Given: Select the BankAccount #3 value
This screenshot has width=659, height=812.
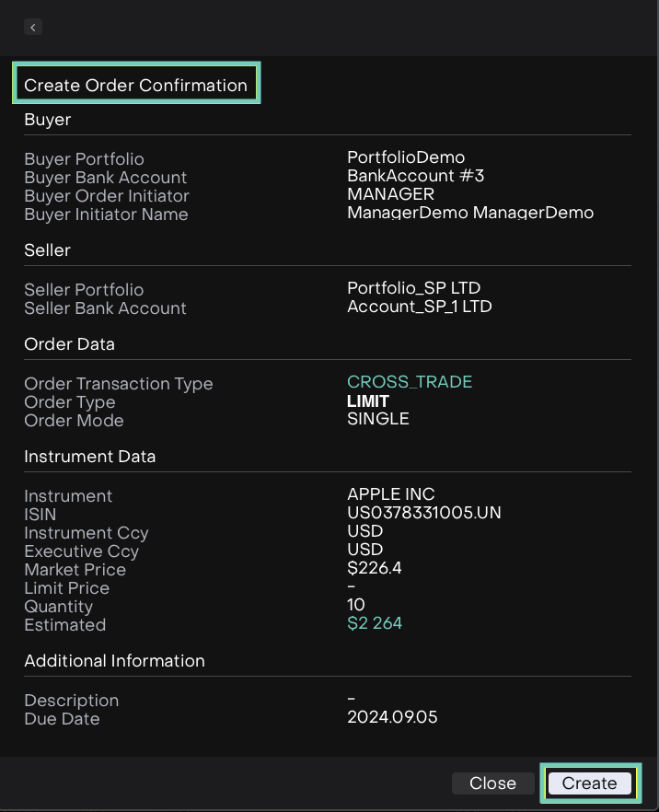Looking at the screenshot, I should pyautogui.click(x=415, y=176).
